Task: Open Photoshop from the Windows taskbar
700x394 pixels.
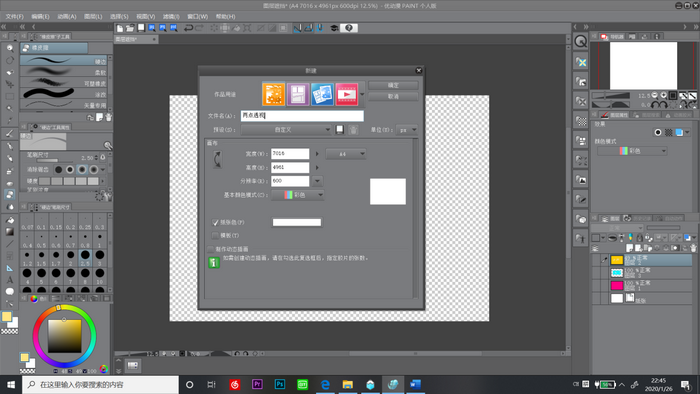Action: pos(280,384)
